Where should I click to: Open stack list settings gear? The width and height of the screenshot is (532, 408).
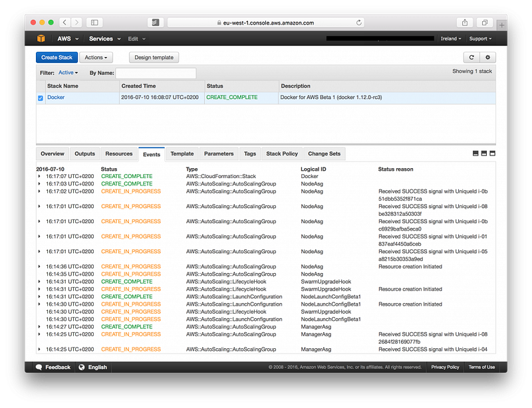(488, 57)
